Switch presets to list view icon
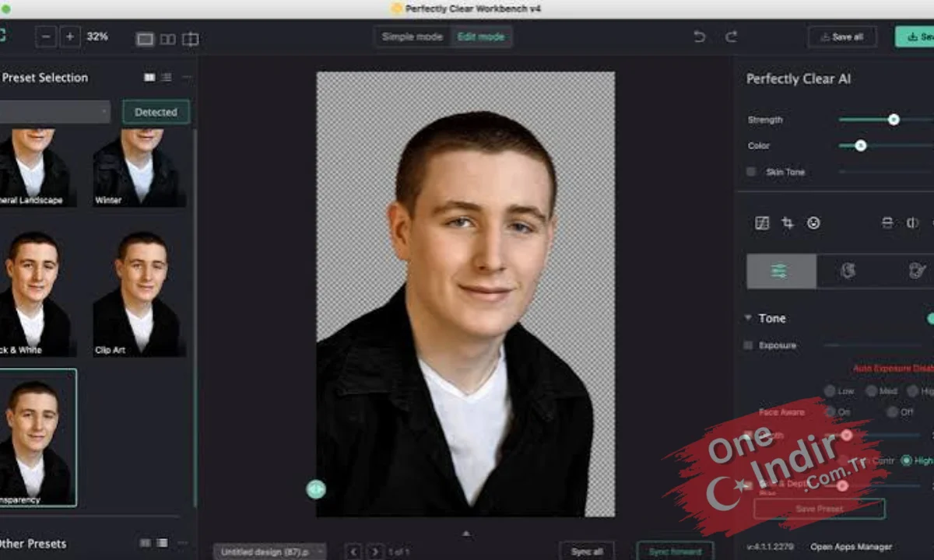 [x=167, y=78]
